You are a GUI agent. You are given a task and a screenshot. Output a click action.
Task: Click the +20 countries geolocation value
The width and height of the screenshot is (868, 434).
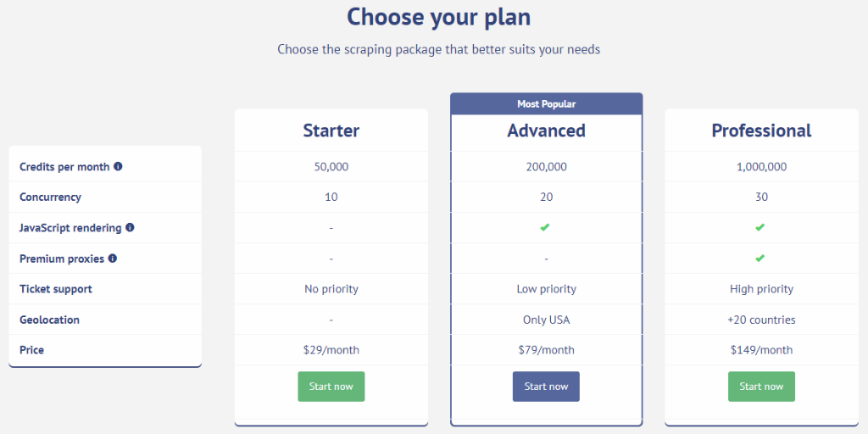(761, 320)
